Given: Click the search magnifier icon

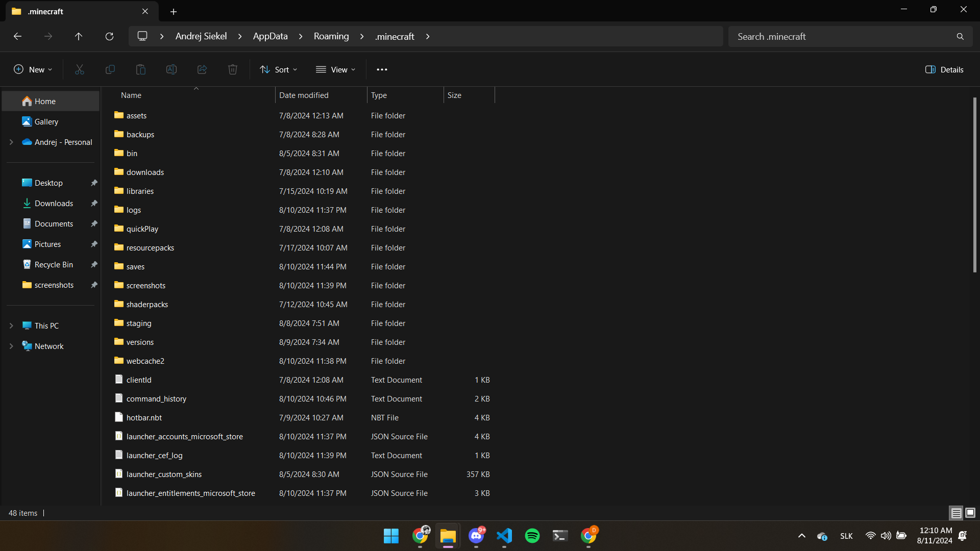Looking at the screenshot, I should [960, 36].
